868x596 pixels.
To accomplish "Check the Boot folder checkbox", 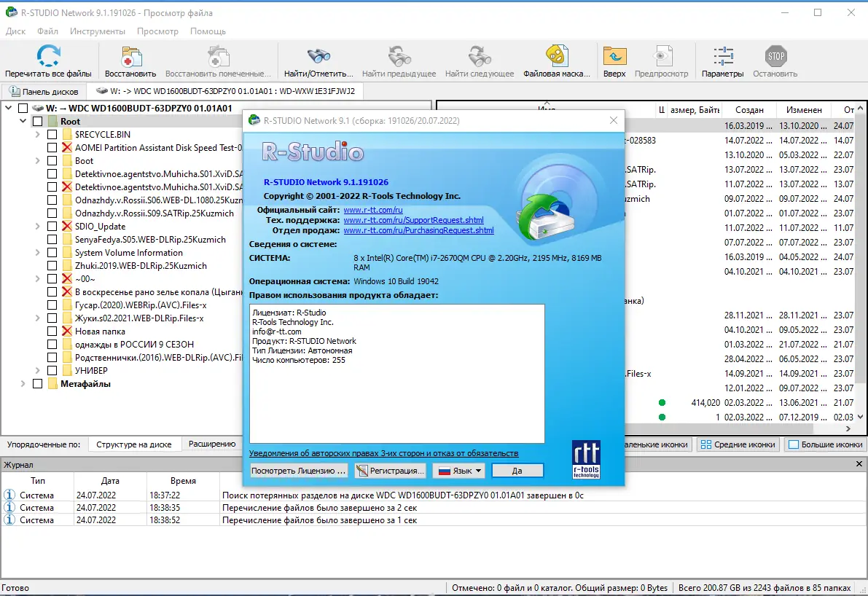I will click(x=51, y=161).
